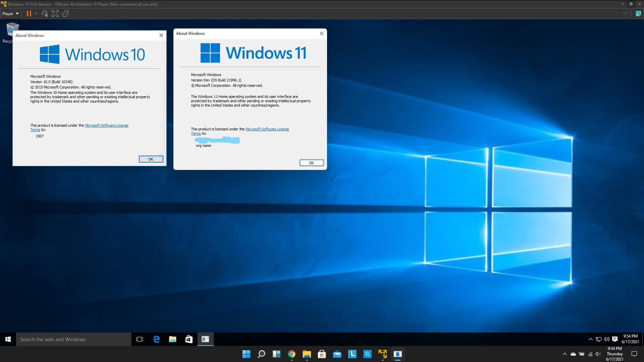The image size is (644, 362).
Task: Open Google Chrome from the Windows 11 taskbar
Action: click(291, 354)
